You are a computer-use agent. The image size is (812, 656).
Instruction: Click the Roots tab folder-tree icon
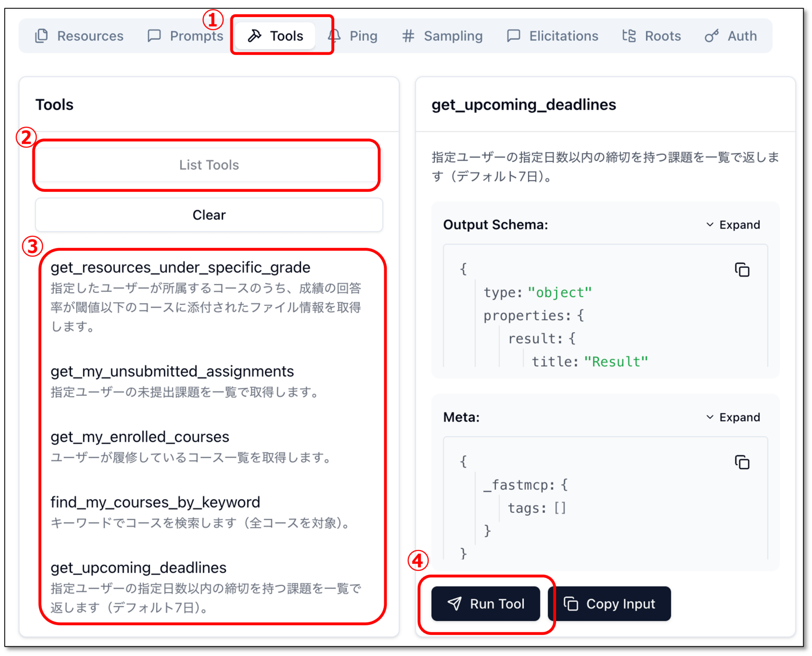pos(629,36)
